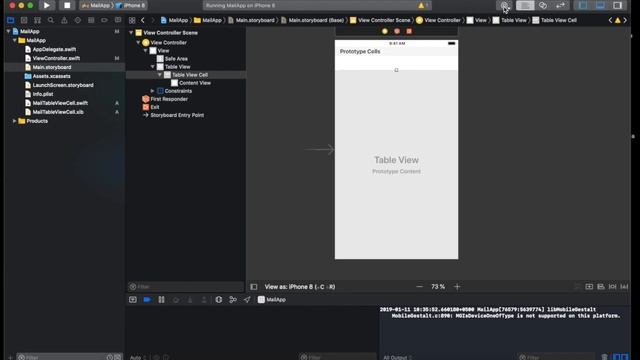640x360 pixels.
Task: Select Safe Area in outline
Action: coord(176,59)
